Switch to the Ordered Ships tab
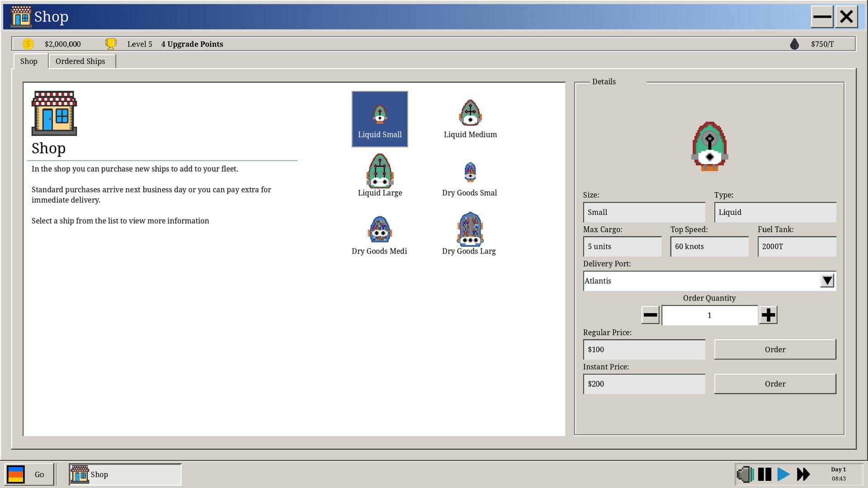The image size is (868, 488). pos(81,61)
